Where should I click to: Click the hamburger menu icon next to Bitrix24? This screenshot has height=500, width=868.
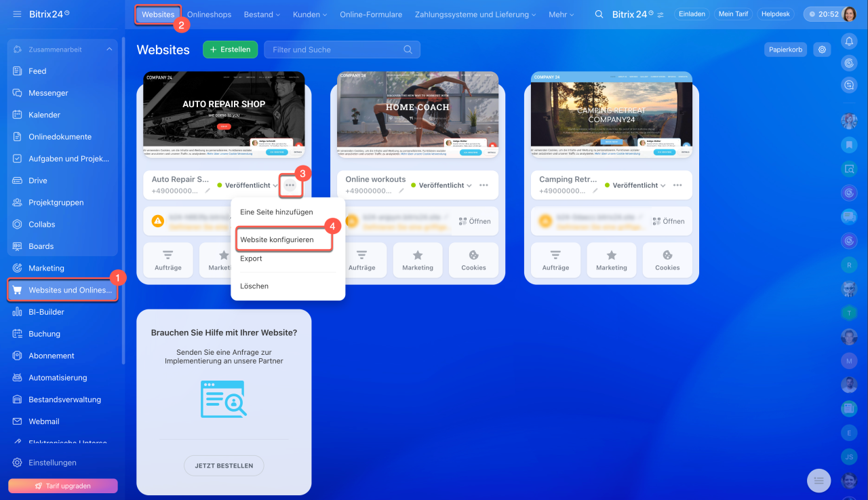coord(17,14)
